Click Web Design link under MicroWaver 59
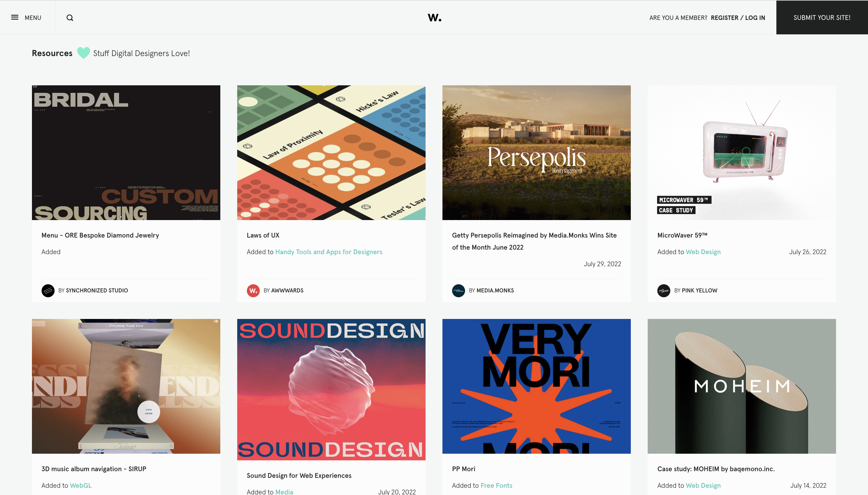 pos(703,252)
